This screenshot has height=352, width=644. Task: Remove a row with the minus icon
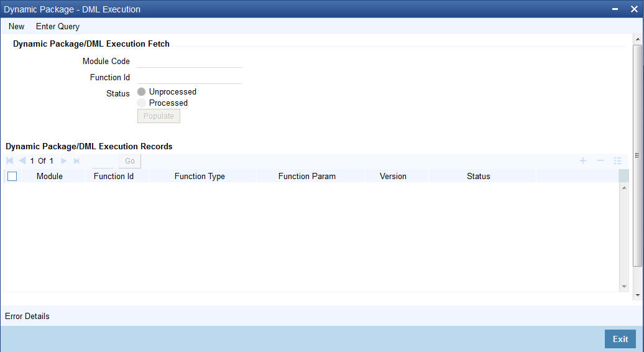click(600, 161)
